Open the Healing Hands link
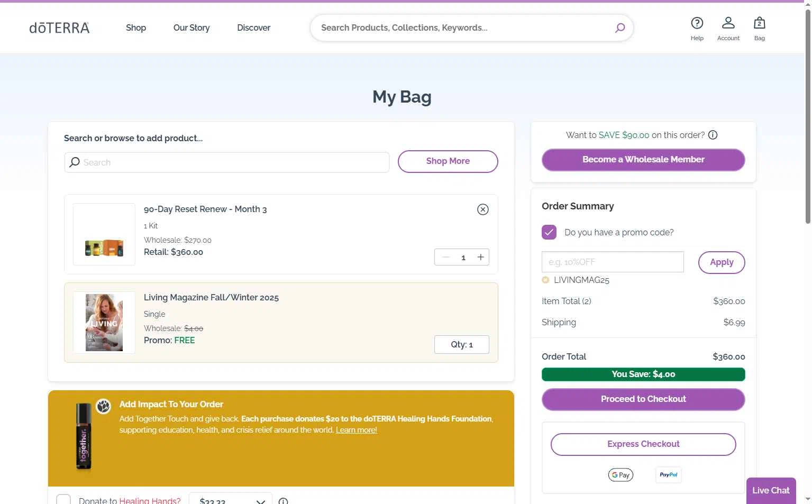Image resolution: width=812 pixels, height=504 pixels. (150, 500)
